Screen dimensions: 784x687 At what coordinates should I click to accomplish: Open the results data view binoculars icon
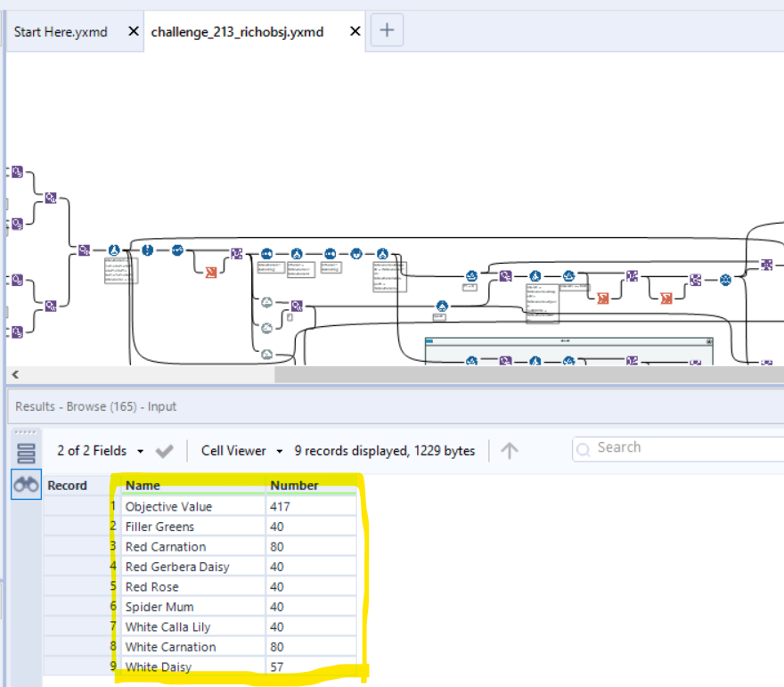pyautogui.click(x=27, y=485)
